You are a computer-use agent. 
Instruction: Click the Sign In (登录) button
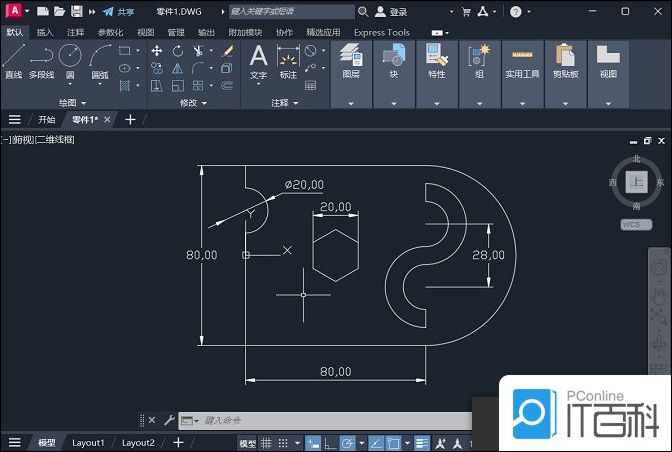391,12
